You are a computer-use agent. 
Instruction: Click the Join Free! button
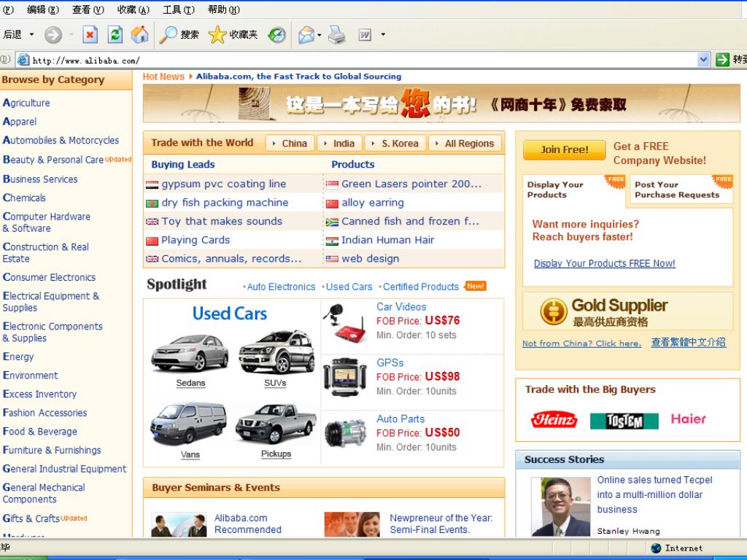click(564, 149)
